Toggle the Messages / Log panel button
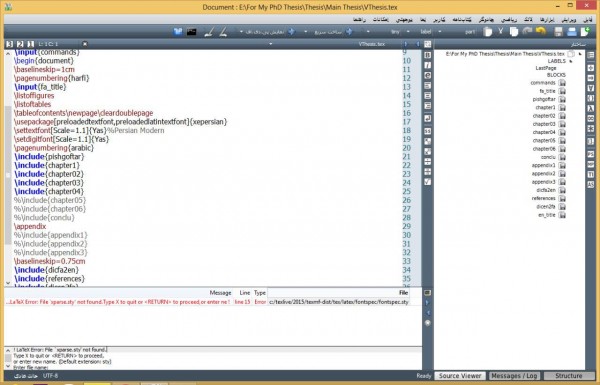600x385 pixels. click(514, 376)
